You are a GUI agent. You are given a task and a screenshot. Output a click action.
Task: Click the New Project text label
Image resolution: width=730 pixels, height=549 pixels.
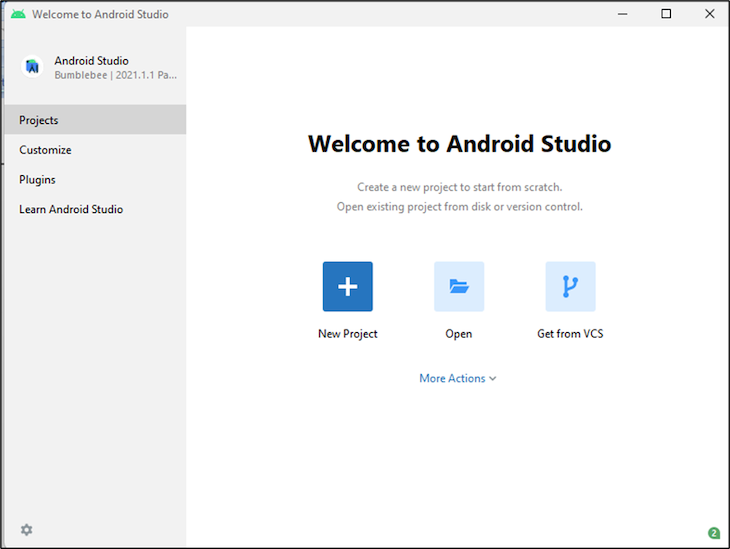(x=347, y=334)
